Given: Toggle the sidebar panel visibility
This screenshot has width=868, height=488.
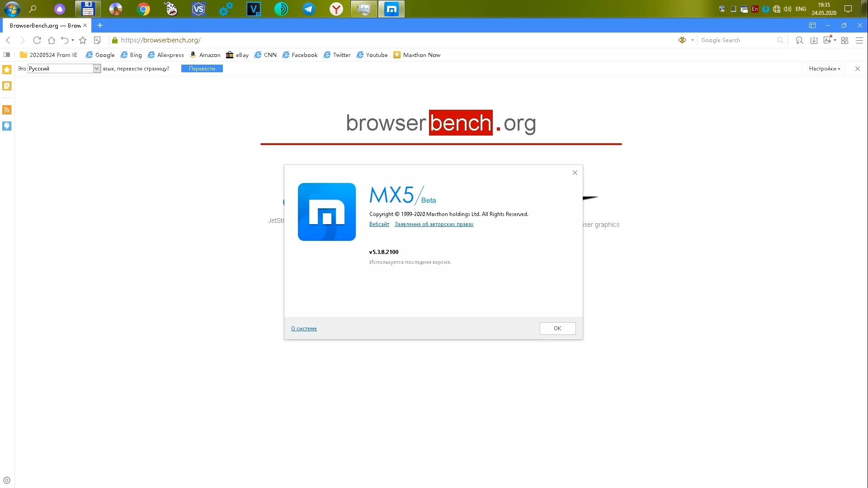Looking at the screenshot, I should point(7,55).
